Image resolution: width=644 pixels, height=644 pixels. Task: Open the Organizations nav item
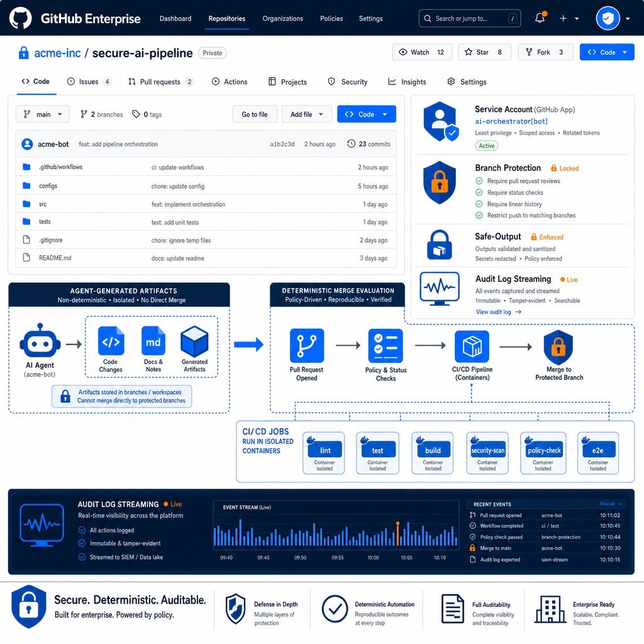[x=282, y=18]
